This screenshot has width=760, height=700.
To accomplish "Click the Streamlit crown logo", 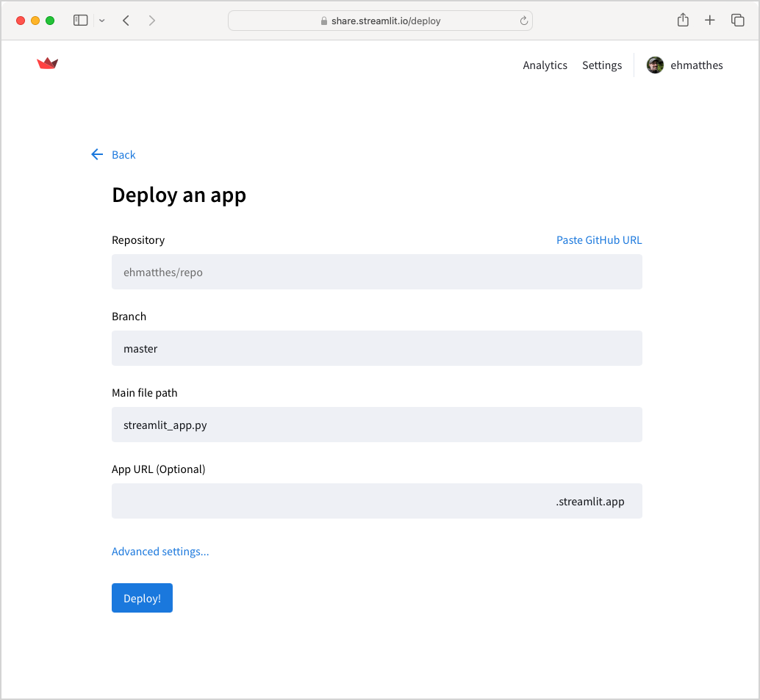I will click(48, 63).
